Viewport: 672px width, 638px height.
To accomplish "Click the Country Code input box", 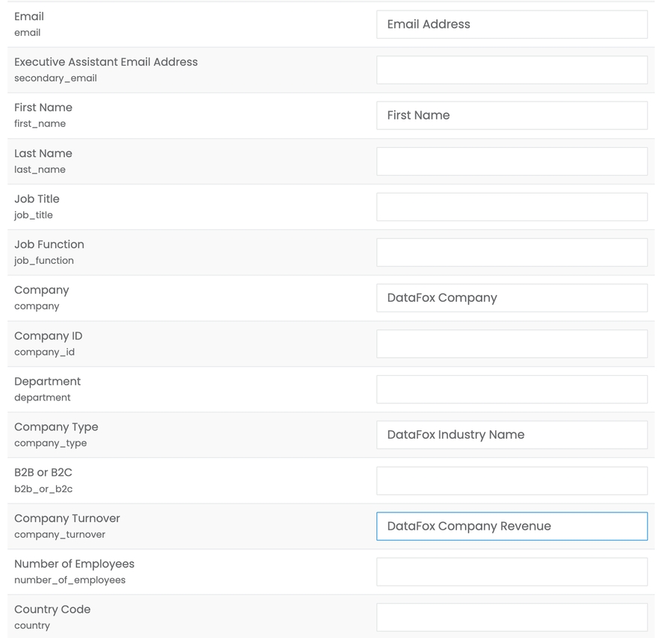I will (x=511, y=617).
